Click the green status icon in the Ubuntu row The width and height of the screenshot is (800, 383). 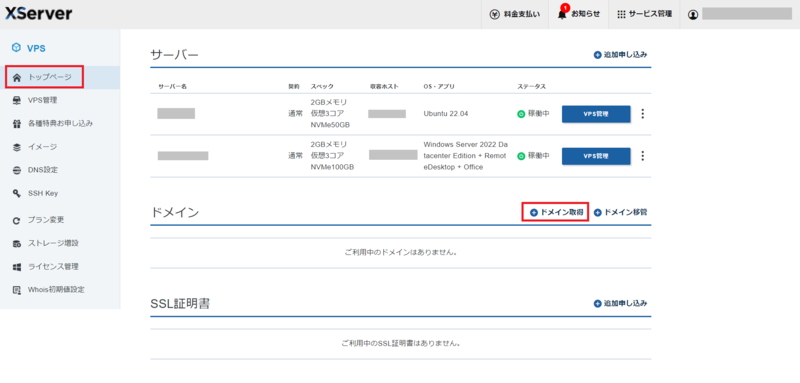point(521,114)
